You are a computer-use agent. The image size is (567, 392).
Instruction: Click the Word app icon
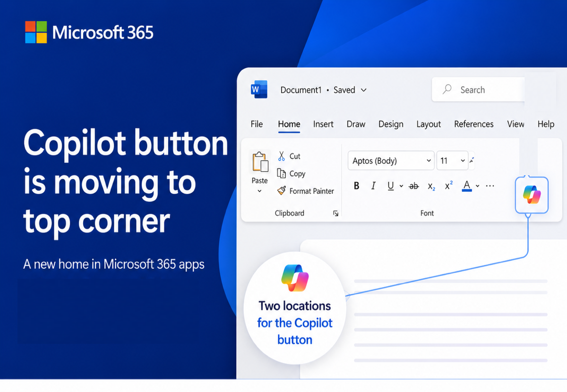[259, 89]
